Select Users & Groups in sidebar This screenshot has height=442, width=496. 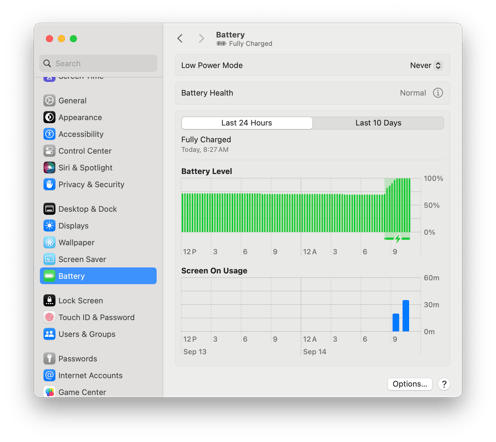click(x=98, y=334)
